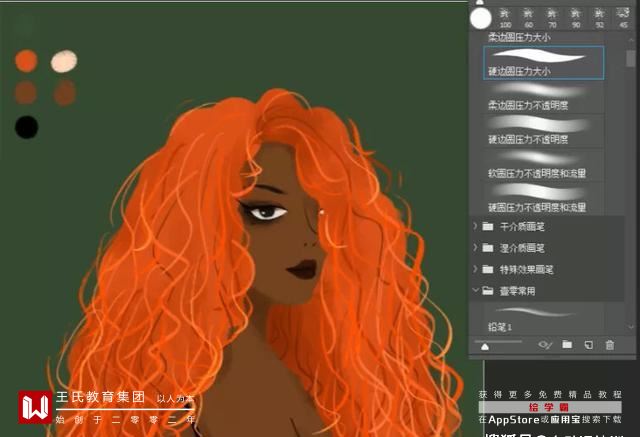This screenshot has height=437, width=640.
Task: Click the brush list scroll-down arrow
Action: (x=631, y=327)
